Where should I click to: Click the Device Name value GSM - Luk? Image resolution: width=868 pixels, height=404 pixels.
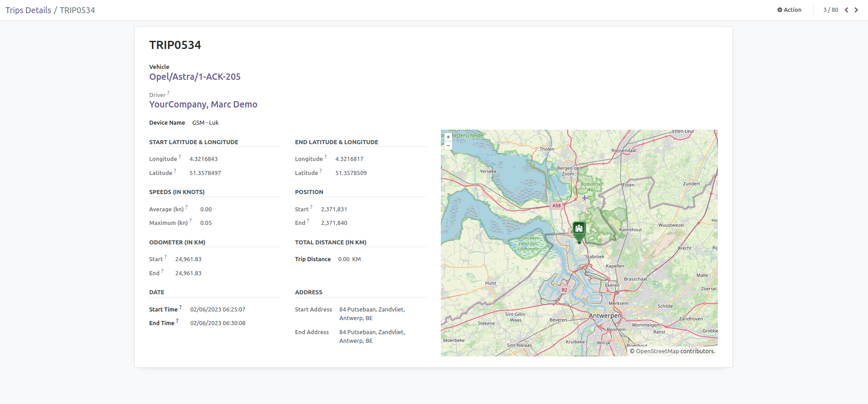click(x=205, y=123)
